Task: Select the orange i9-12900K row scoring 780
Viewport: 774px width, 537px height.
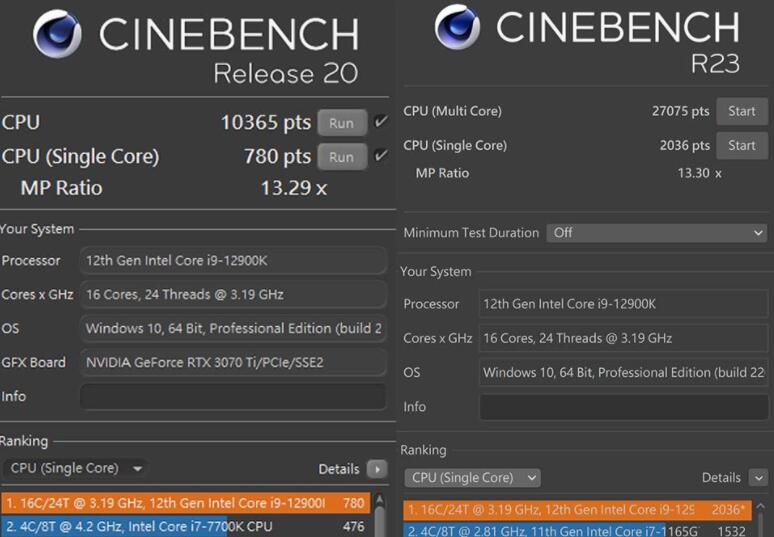Action: [185, 503]
